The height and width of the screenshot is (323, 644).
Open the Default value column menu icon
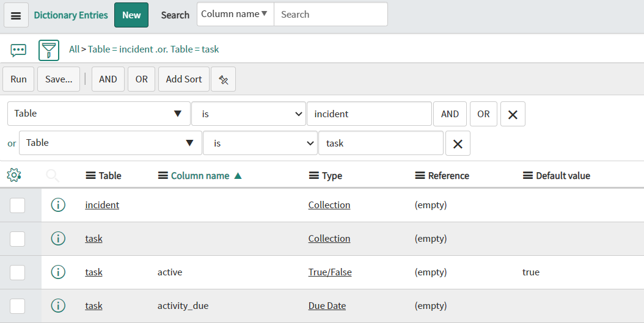pyautogui.click(x=528, y=176)
